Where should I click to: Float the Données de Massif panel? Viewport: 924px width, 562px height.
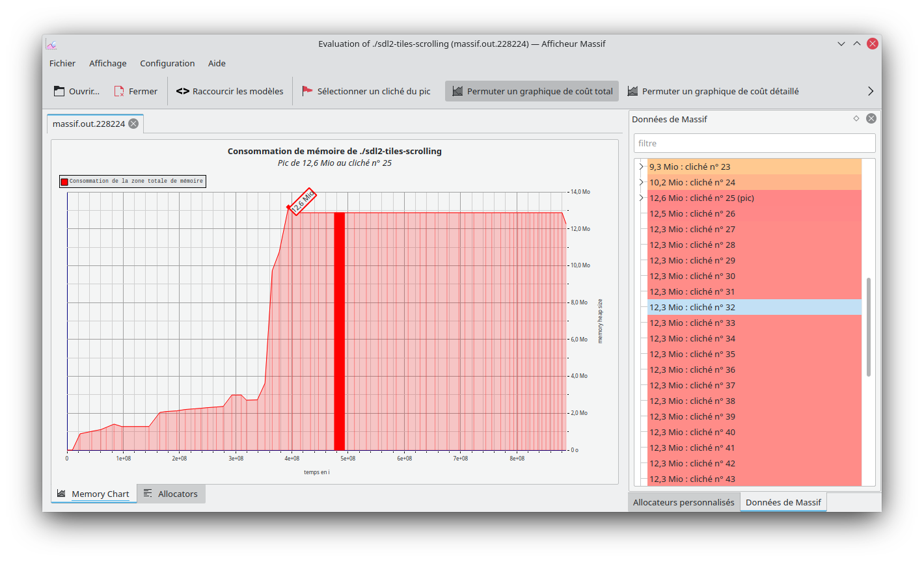pos(856,118)
